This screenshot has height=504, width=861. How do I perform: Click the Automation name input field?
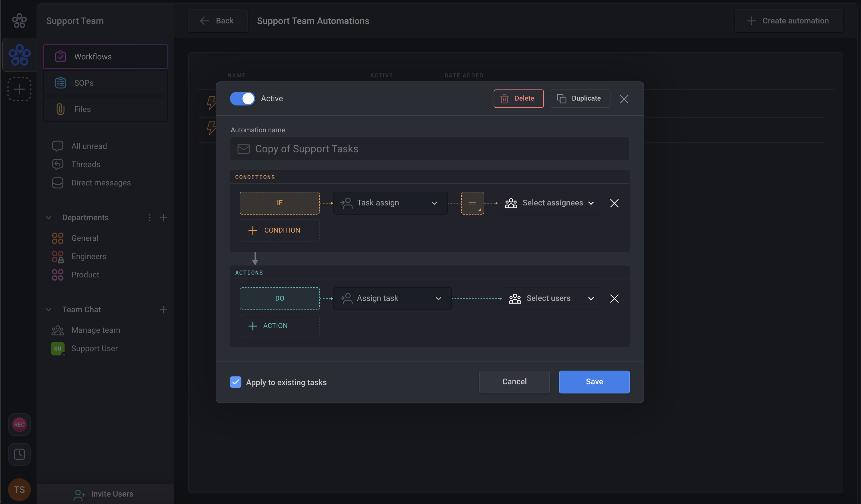429,149
